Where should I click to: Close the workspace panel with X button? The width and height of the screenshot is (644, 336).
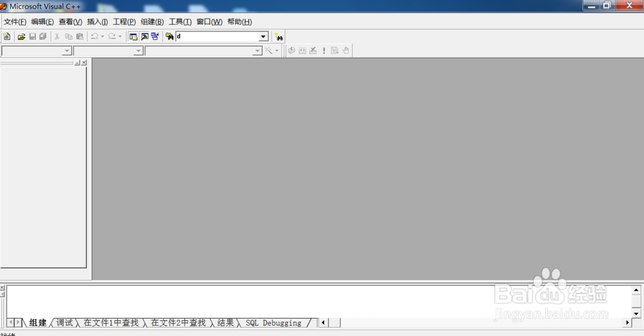[x=84, y=62]
